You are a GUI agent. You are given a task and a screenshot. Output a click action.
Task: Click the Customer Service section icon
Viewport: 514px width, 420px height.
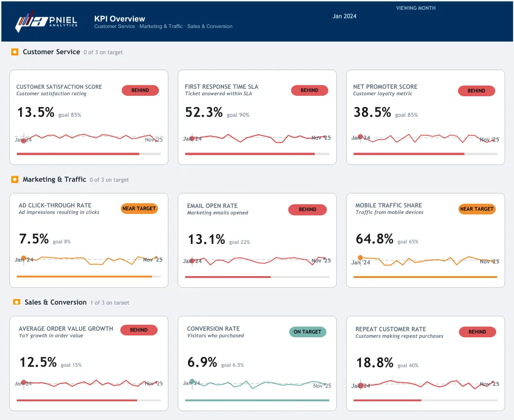(x=15, y=52)
